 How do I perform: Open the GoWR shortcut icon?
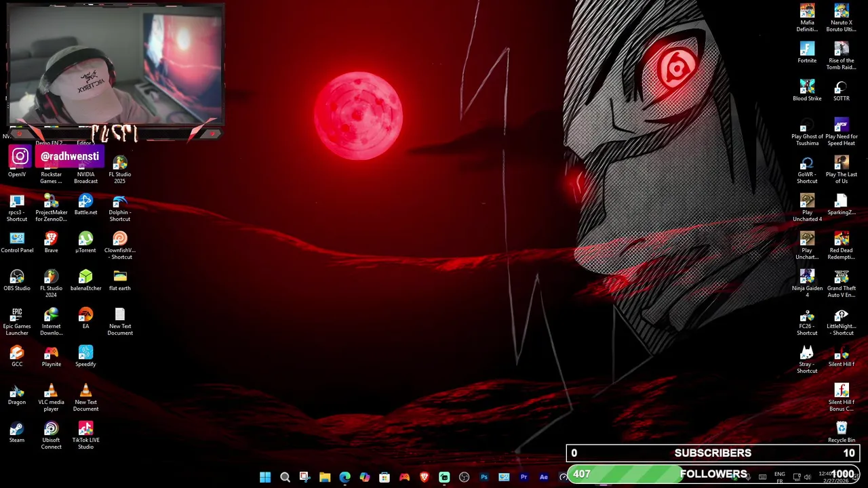(x=807, y=169)
